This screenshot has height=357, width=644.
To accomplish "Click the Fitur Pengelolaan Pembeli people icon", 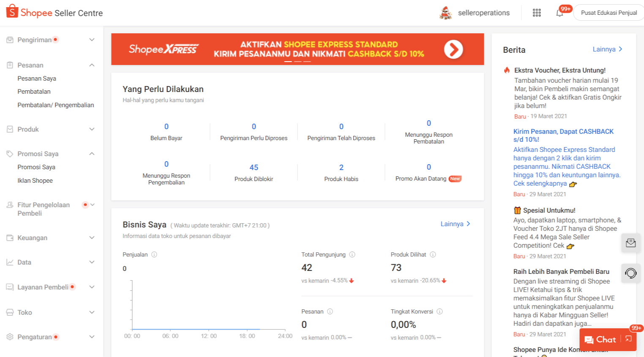I will tap(10, 205).
